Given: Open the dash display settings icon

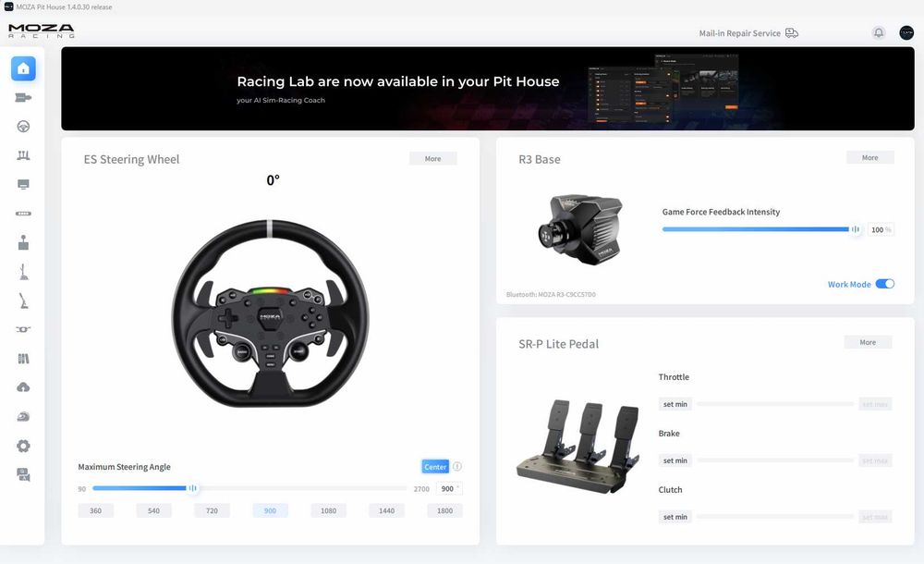Looking at the screenshot, I should (x=24, y=185).
